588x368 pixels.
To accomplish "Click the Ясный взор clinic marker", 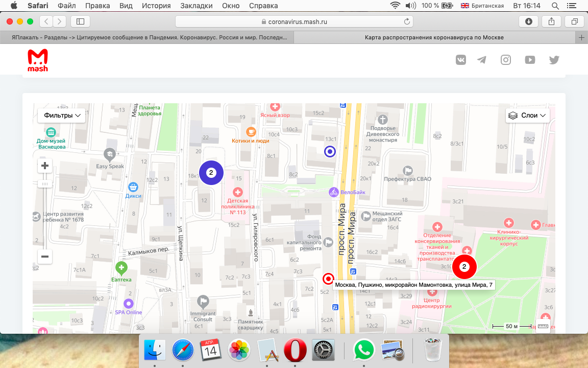I will tap(275, 107).
